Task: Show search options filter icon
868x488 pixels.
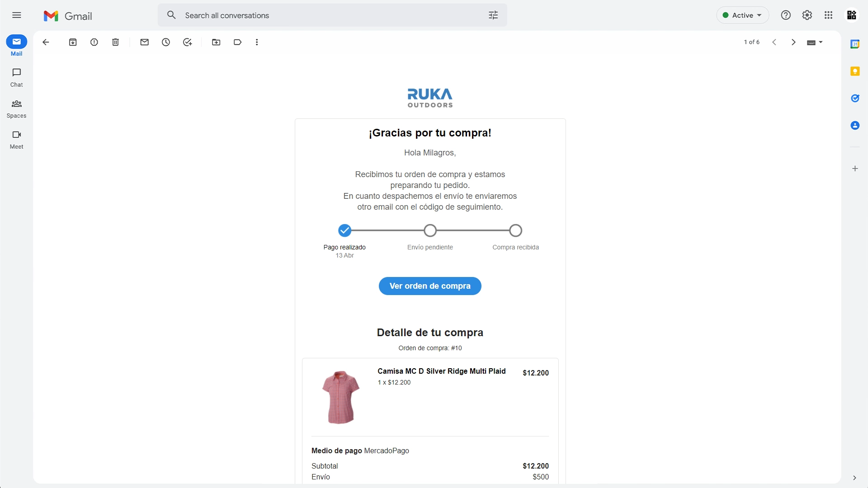Action: [x=493, y=15]
